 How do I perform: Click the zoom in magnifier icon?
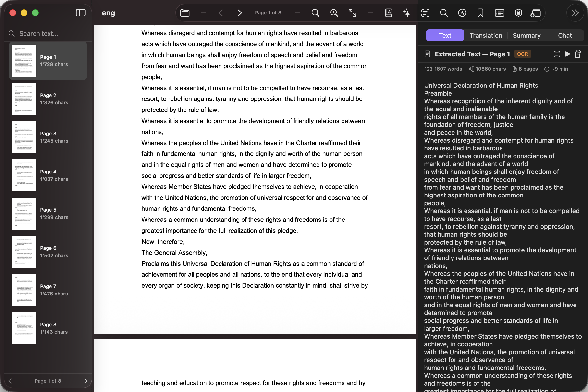tap(334, 13)
